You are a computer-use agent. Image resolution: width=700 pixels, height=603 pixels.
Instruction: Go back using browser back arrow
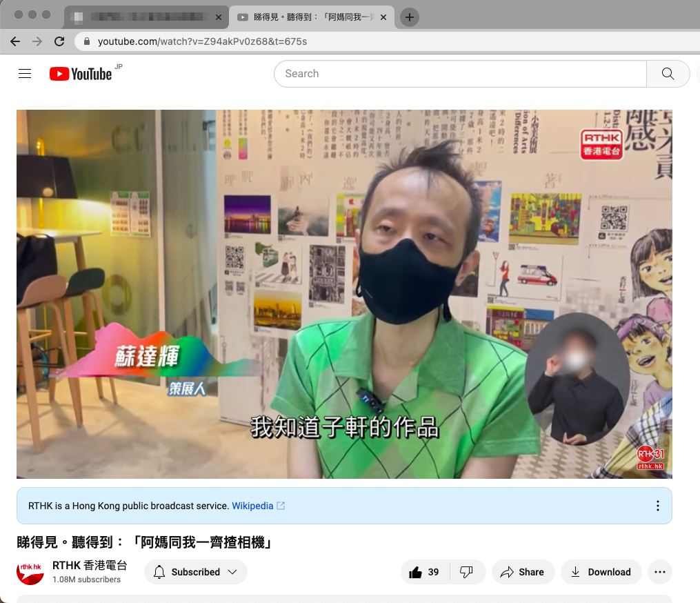pos(15,41)
